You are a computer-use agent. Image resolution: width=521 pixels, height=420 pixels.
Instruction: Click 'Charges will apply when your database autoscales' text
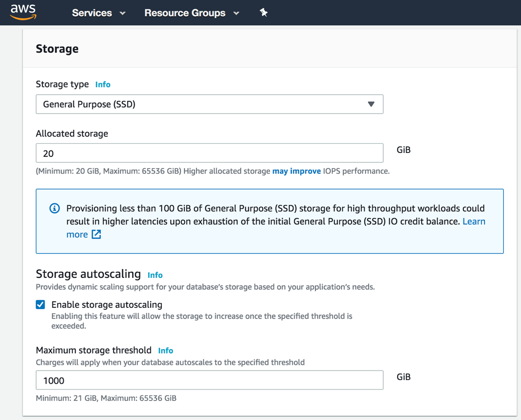[x=170, y=363]
